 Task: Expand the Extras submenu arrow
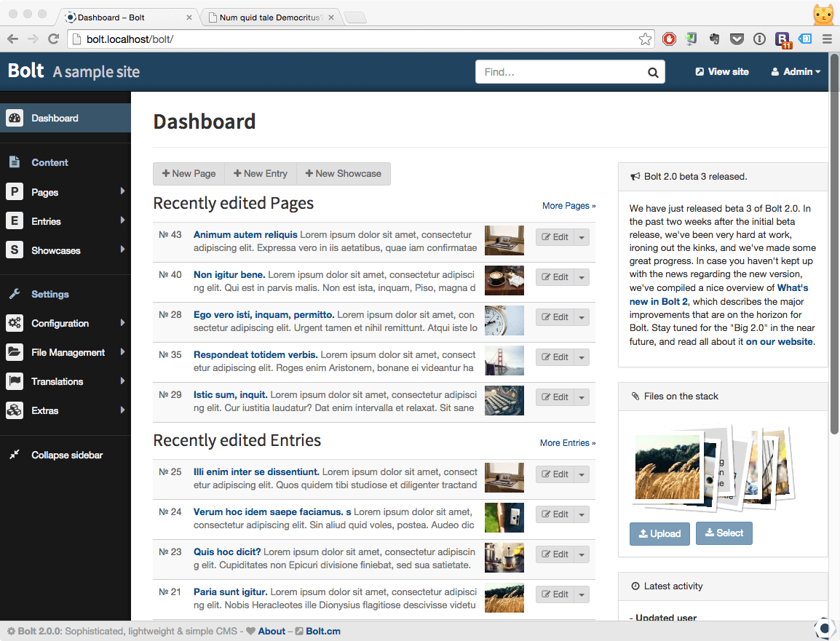122,410
